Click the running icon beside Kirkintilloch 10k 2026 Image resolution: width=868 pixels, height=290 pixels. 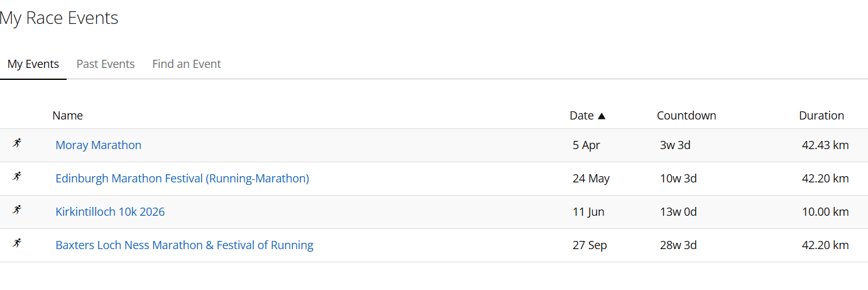tap(17, 210)
